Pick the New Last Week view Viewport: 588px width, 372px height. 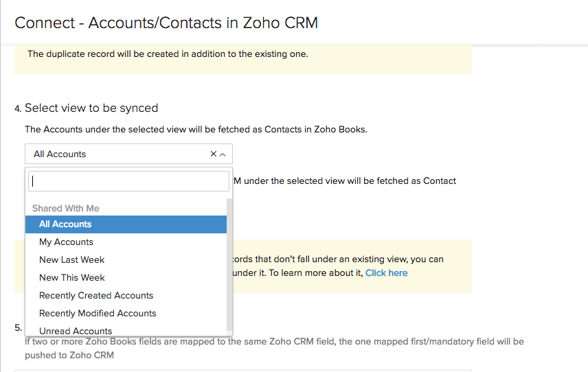coord(71,260)
